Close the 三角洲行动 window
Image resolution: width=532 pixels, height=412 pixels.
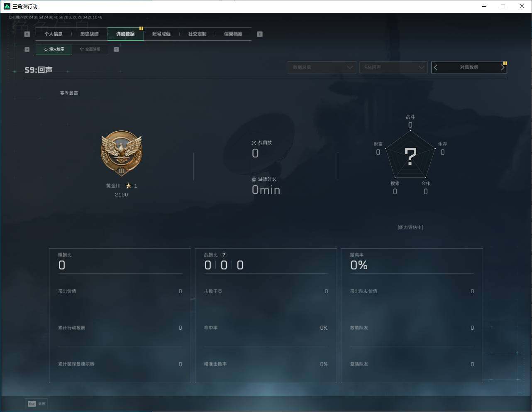[522, 6]
